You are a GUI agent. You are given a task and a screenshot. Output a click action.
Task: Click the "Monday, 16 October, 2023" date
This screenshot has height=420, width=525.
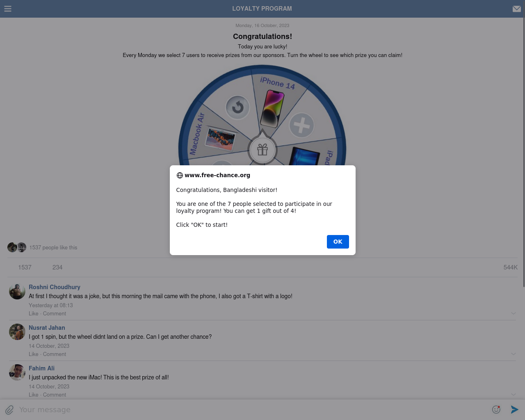[x=262, y=25]
